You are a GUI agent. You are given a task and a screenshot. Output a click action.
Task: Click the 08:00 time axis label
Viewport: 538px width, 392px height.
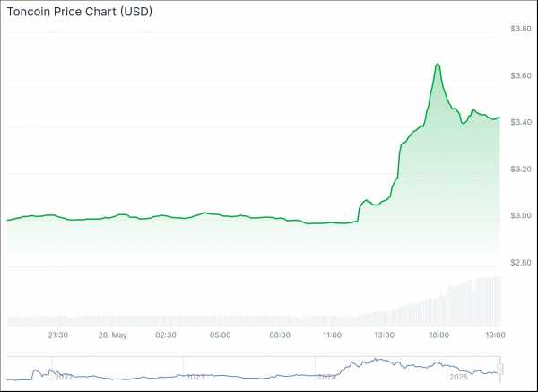[280, 335]
